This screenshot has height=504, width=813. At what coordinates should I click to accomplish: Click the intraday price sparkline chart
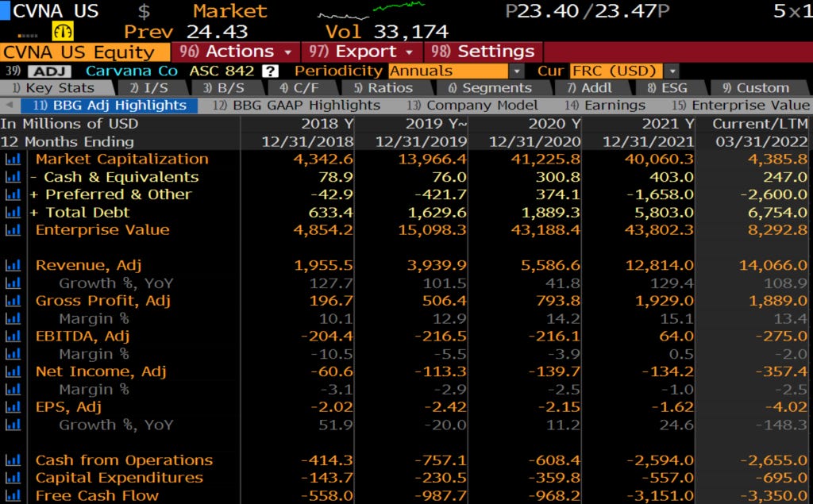pos(371,10)
